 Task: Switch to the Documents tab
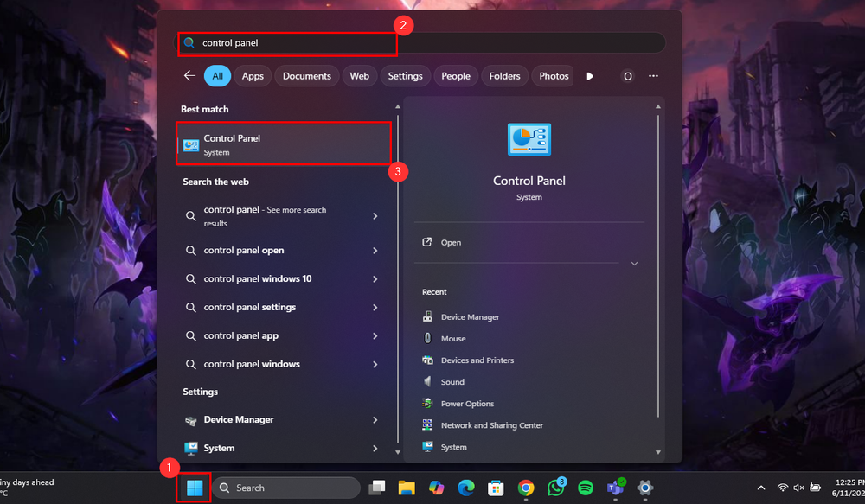point(306,75)
